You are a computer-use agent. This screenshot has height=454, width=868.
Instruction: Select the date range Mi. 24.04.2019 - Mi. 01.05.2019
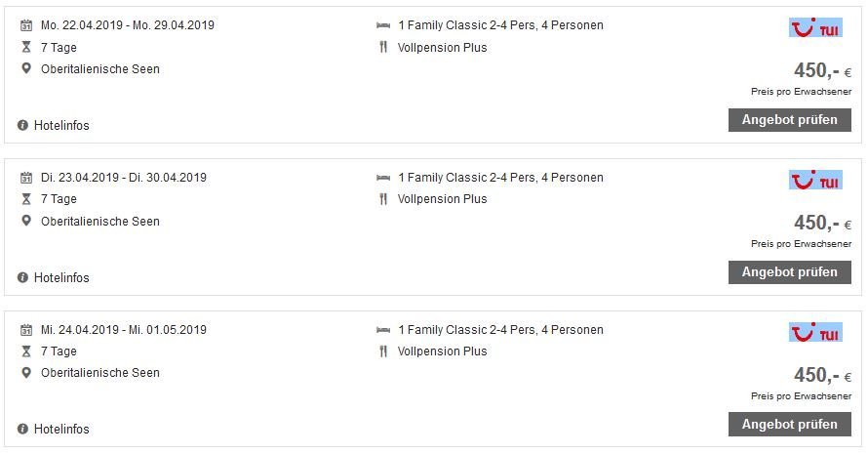coord(124,330)
